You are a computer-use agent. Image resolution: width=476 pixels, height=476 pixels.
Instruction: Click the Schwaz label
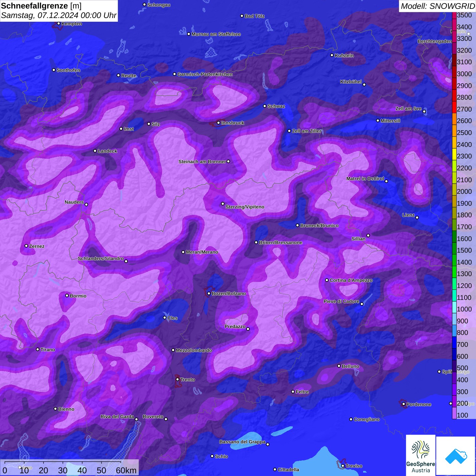[x=276, y=106]
